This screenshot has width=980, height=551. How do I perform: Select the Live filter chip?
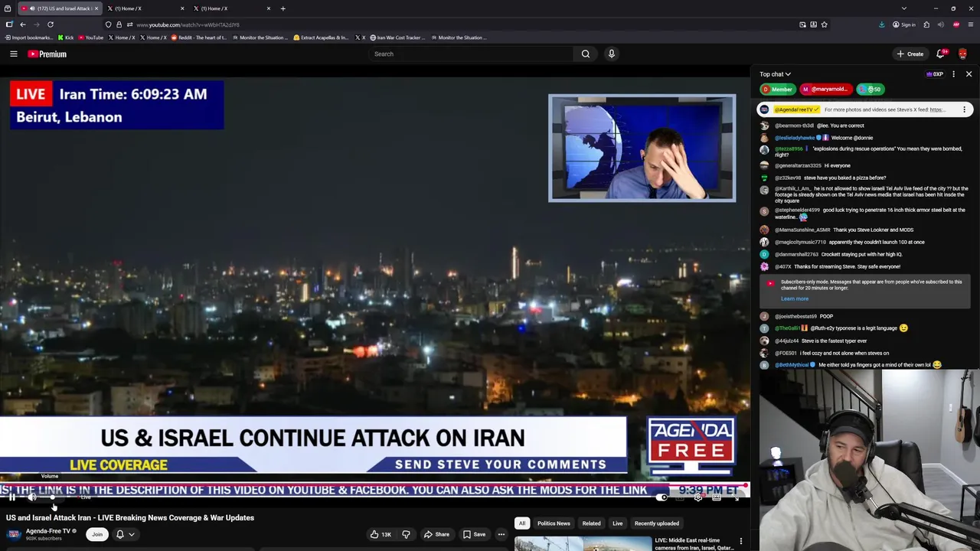pos(617,523)
